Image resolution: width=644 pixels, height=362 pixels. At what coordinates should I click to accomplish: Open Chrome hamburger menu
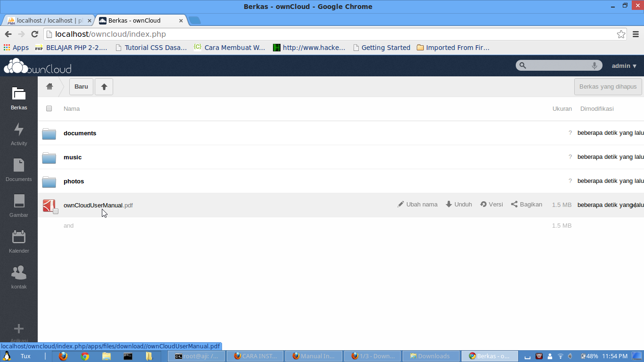[x=636, y=34]
